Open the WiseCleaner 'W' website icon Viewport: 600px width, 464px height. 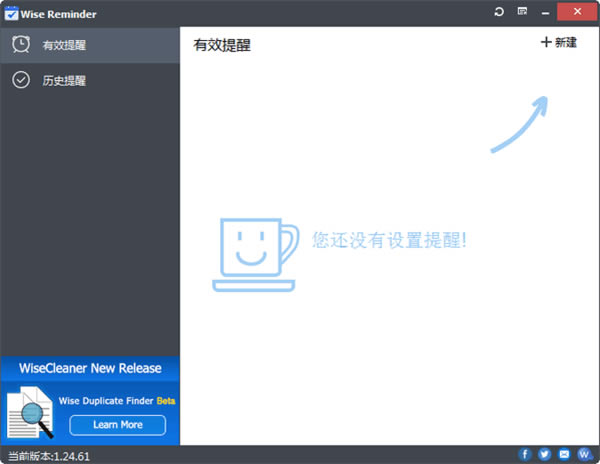(x=584, y=455)
